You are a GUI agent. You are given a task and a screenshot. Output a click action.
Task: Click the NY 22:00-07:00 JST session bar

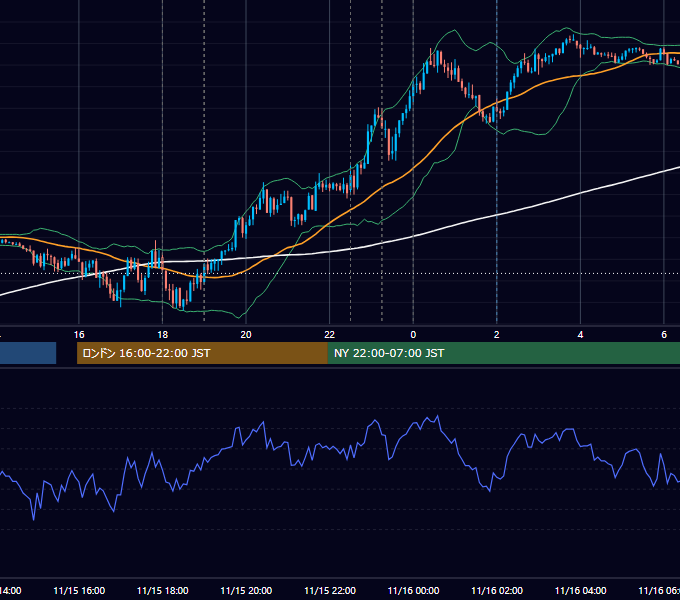tap(503, 353)
